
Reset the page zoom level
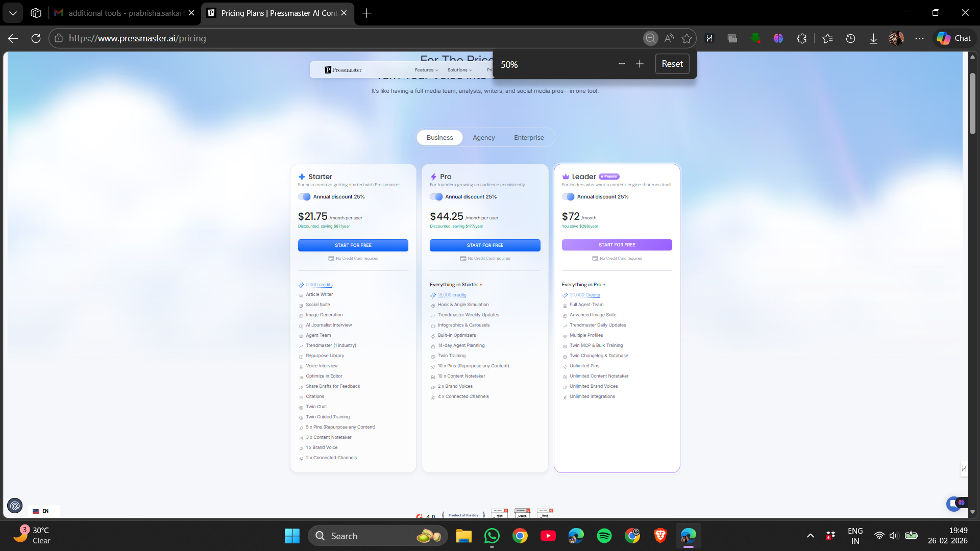tap(672, 64)
